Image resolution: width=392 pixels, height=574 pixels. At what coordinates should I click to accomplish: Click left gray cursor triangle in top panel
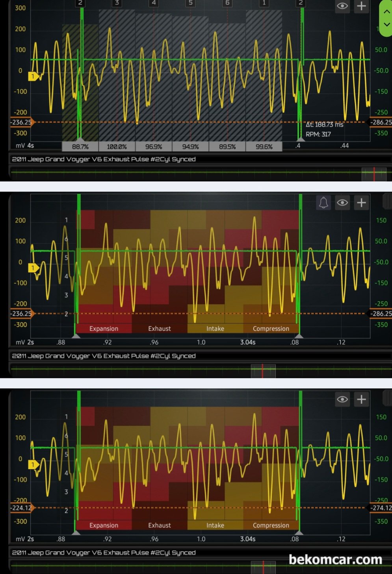coord(80,140)
